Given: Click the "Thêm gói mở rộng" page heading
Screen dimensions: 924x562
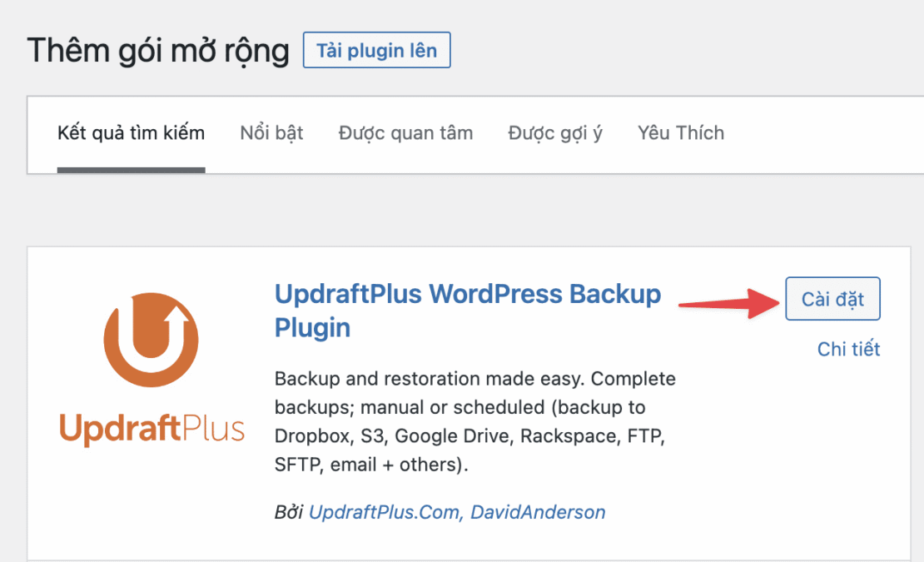Looking at the screenshot, I should 158,51.
